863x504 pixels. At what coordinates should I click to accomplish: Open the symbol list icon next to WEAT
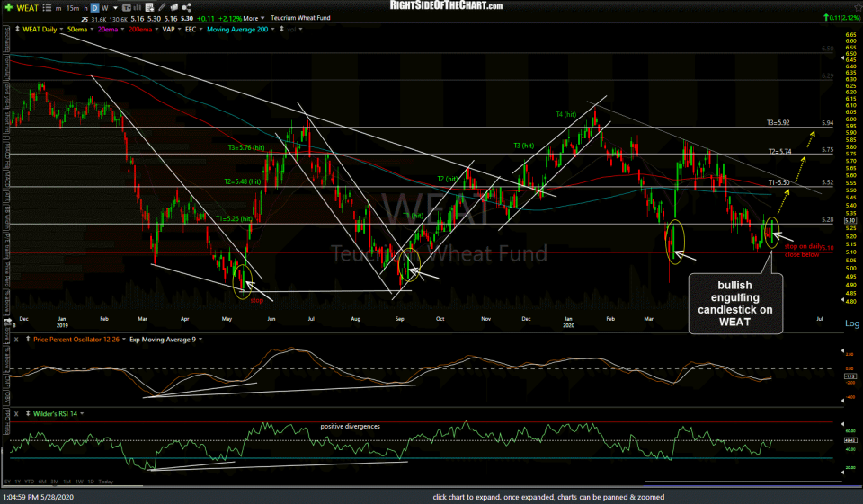[x=47, y=8]
